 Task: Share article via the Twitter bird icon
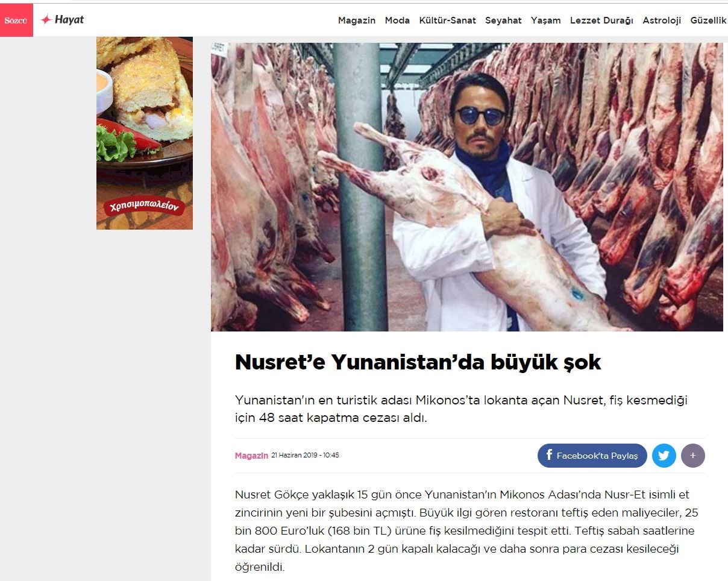tap(664, 456)
